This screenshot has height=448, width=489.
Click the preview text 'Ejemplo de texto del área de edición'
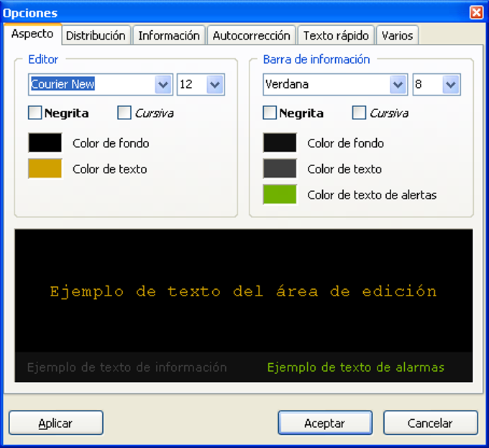coord(243,292)
